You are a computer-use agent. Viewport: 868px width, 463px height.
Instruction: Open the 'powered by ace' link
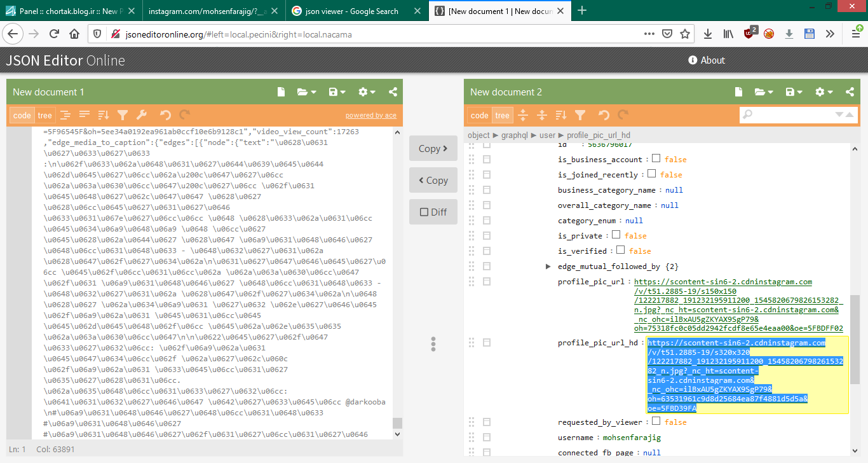(x=370, y=116)
